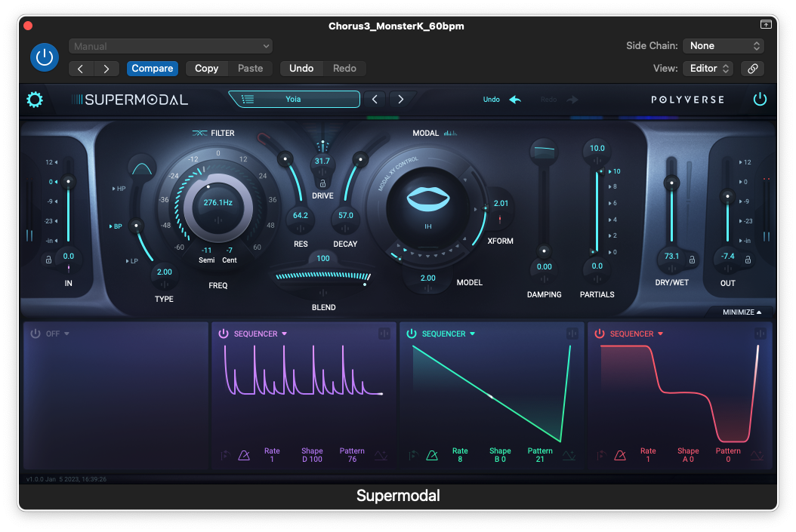796x532 pixels.
Task: Expand the green Sequencer type menu
Action: (x=473, y=334)
